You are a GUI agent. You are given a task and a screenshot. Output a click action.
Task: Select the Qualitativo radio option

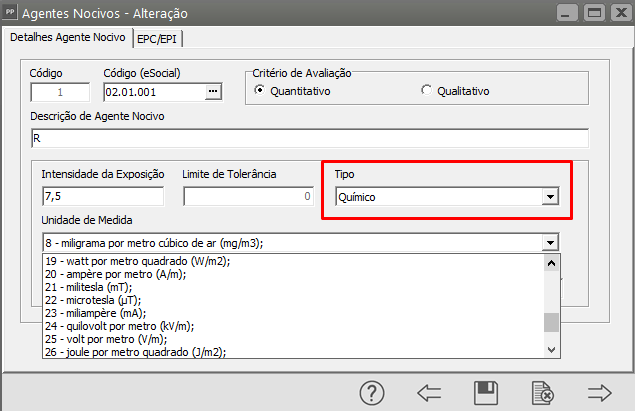pyautogui.click(x=427, y=91)
